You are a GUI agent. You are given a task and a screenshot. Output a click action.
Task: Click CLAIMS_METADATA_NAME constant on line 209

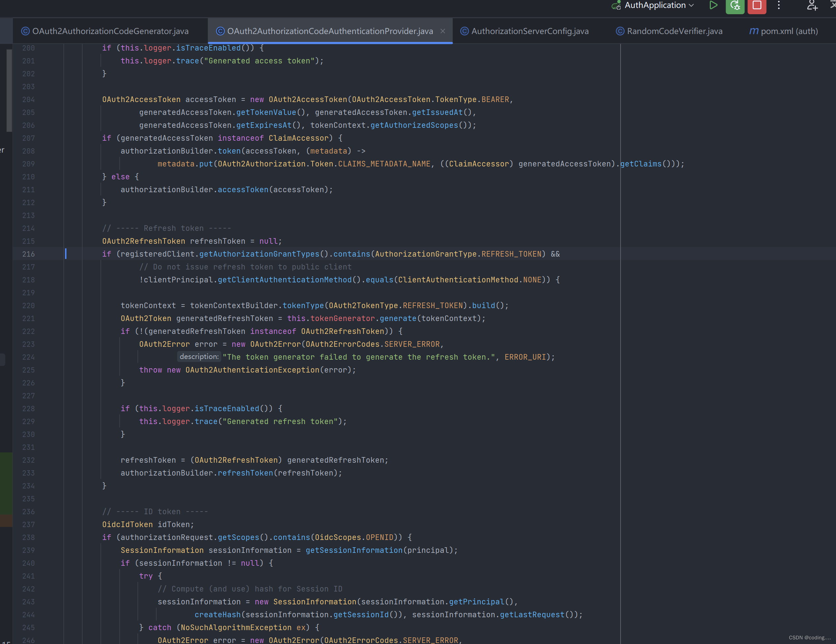[x=384, y=164]
